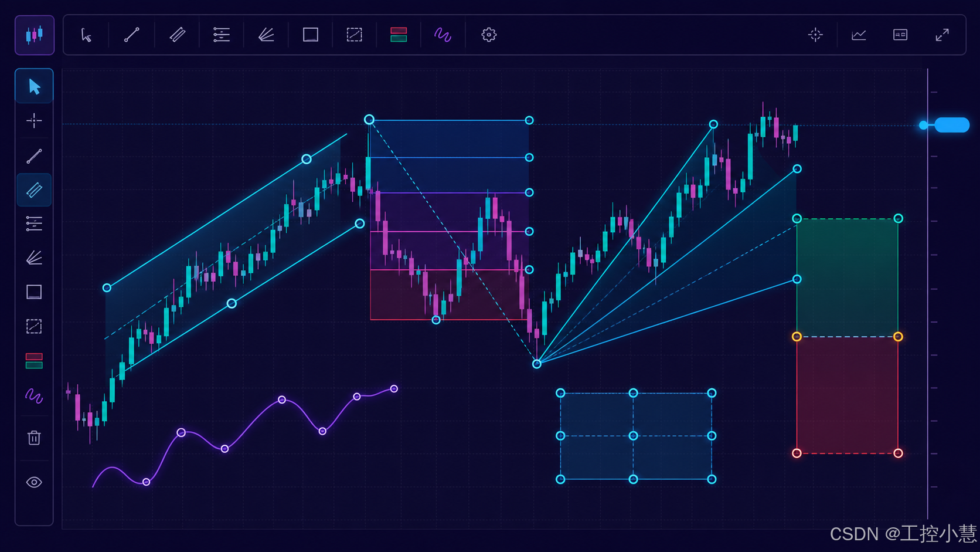Click the Fibonacci top-left anchor at price peak
This screenshot has height=552, width=980.
tap(369, 120)
